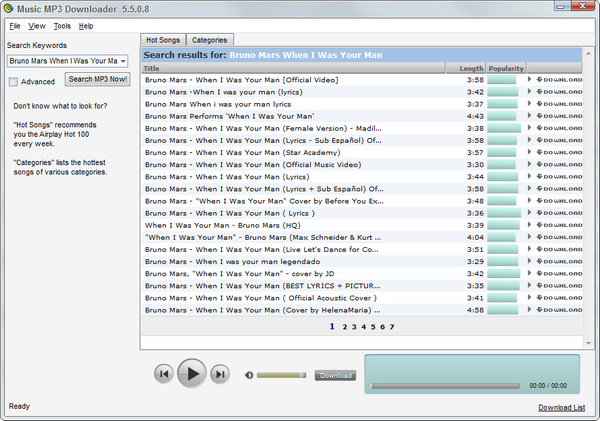Click the Download button beside volume slider

click(336, 375)
